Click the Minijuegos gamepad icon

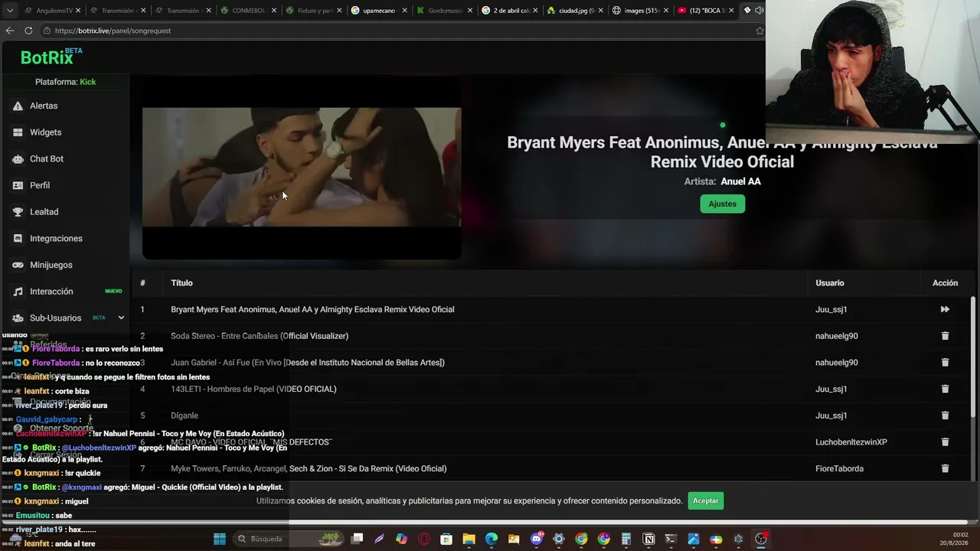click(18, 265)
